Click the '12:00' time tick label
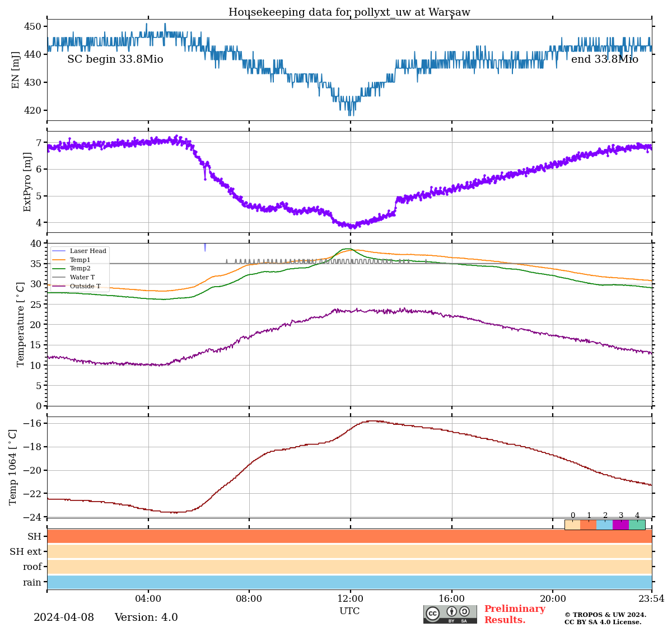The image size is (672, 627). [351, 599]
